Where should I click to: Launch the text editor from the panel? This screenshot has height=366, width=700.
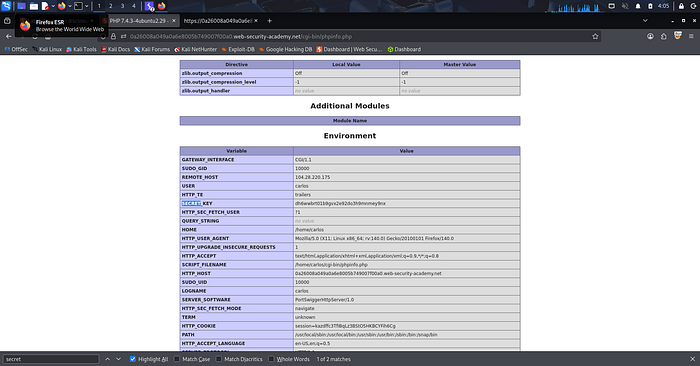coord(45,6)
